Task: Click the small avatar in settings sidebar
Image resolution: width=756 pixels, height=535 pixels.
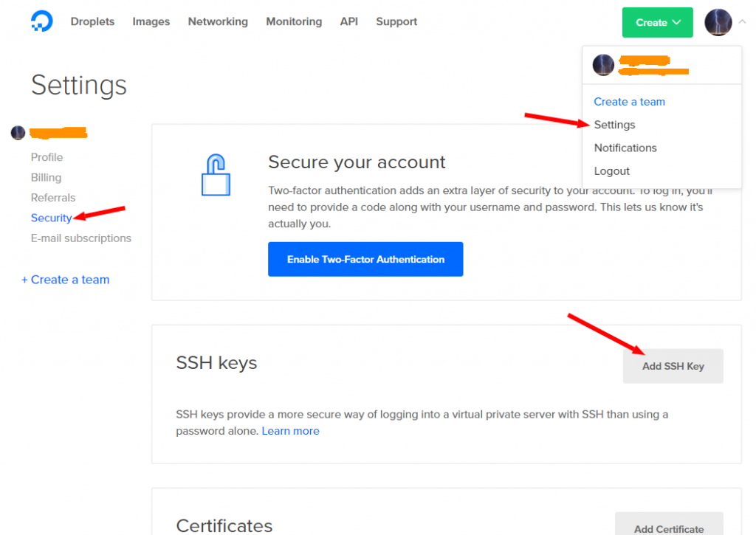Action: tap(18, 133)
